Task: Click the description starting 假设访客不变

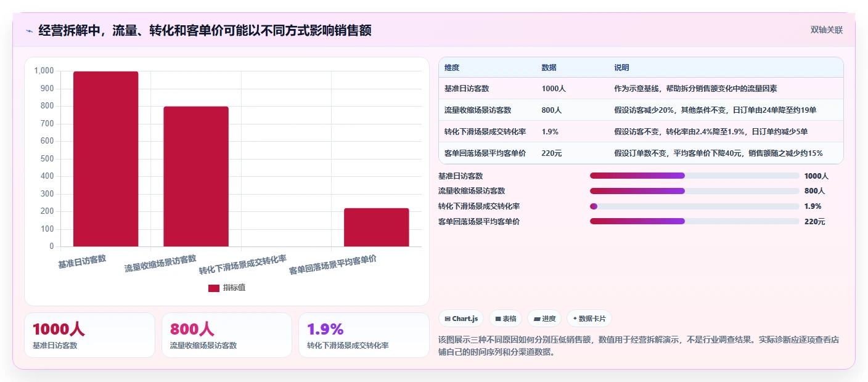Action: (x=711, y=132)
